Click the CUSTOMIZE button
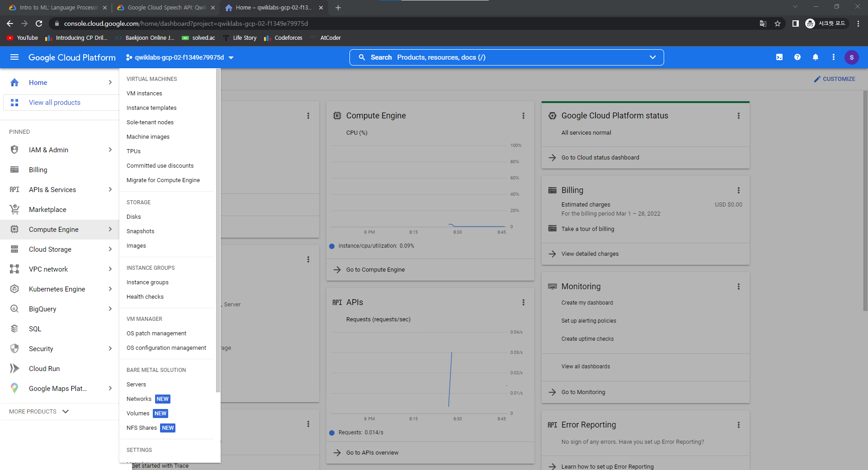868x470 pixels. [835, 79]
